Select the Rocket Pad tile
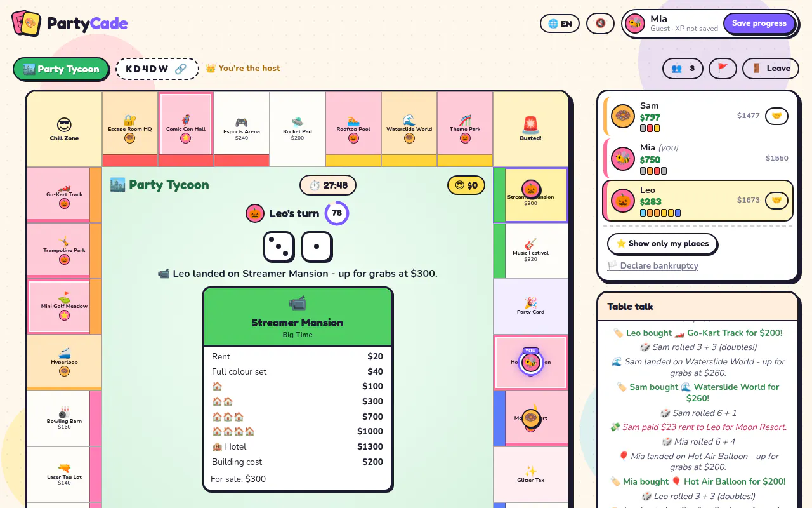 point(298,129)
